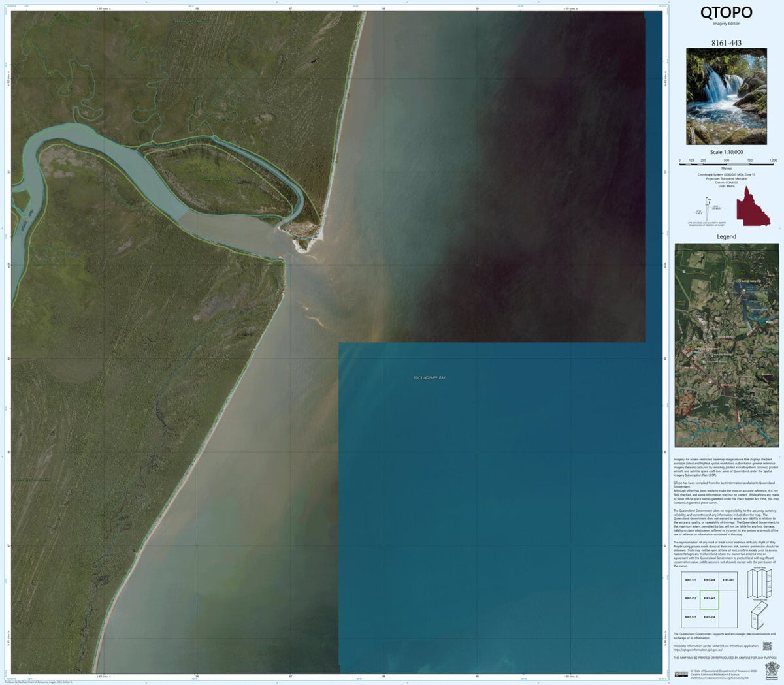784x685 pixels.
Task: Click the Creative Commons licence icon
Action: (681, 673)
